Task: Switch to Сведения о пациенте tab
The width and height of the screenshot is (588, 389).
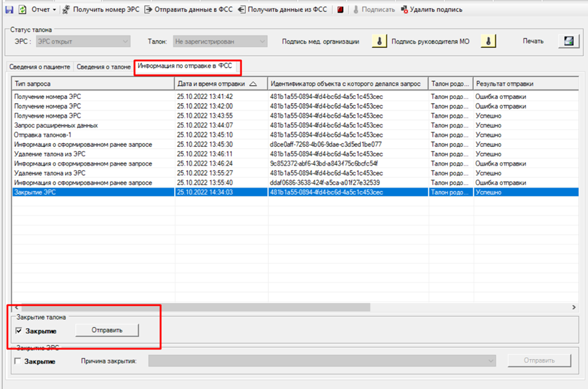Action: point(40,67)
